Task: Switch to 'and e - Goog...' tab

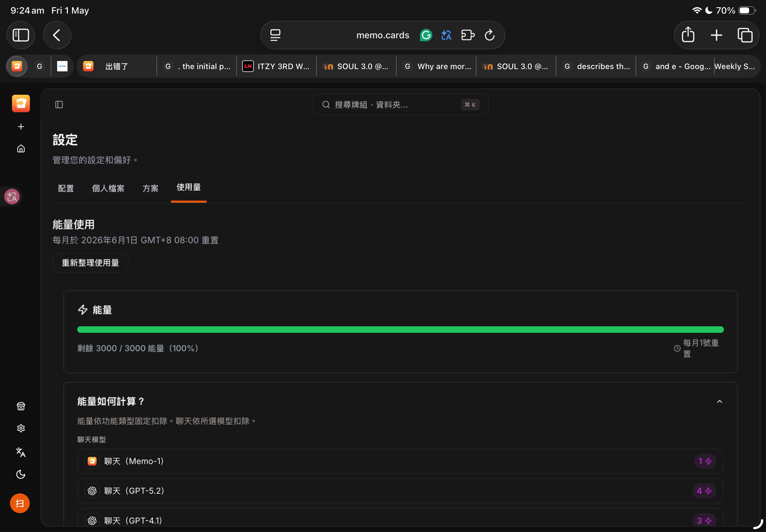Action: click(675, 66)
